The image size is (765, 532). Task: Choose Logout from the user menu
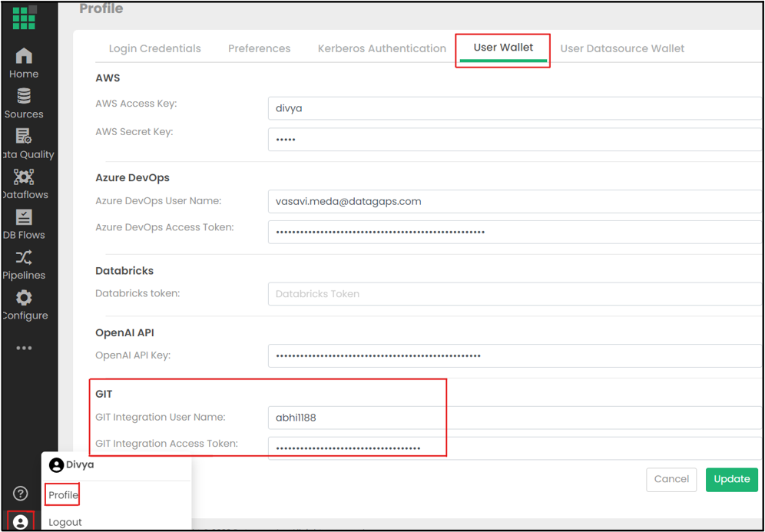point(65,522)
